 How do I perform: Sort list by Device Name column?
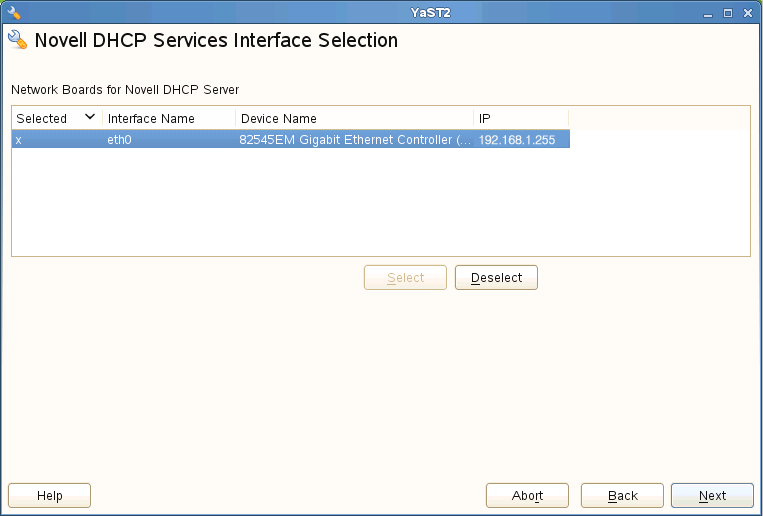coord(279,118)
